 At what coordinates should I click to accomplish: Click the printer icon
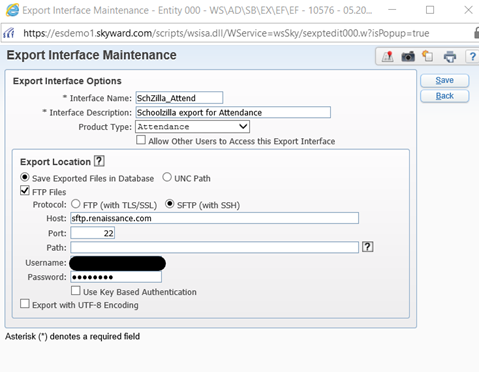tap(450, 57)
